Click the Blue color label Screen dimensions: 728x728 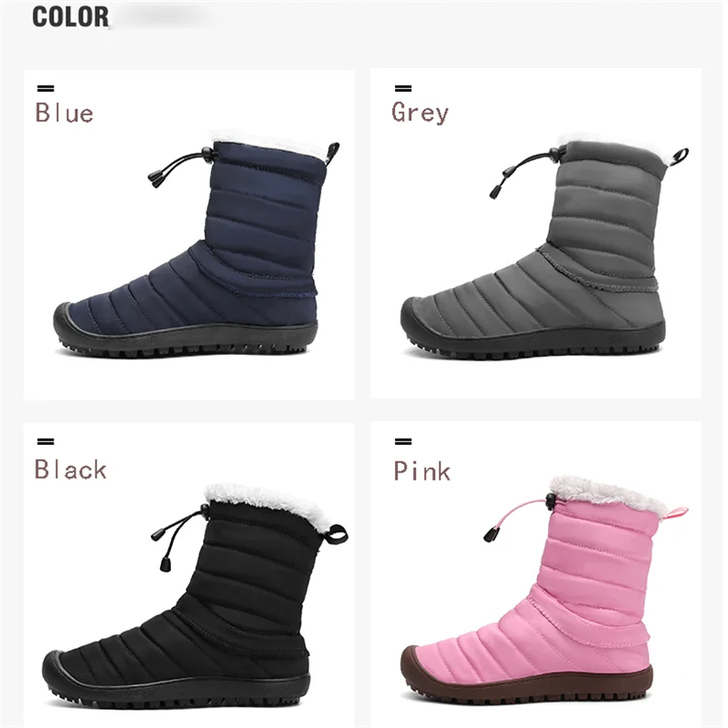tap(64, 113)
